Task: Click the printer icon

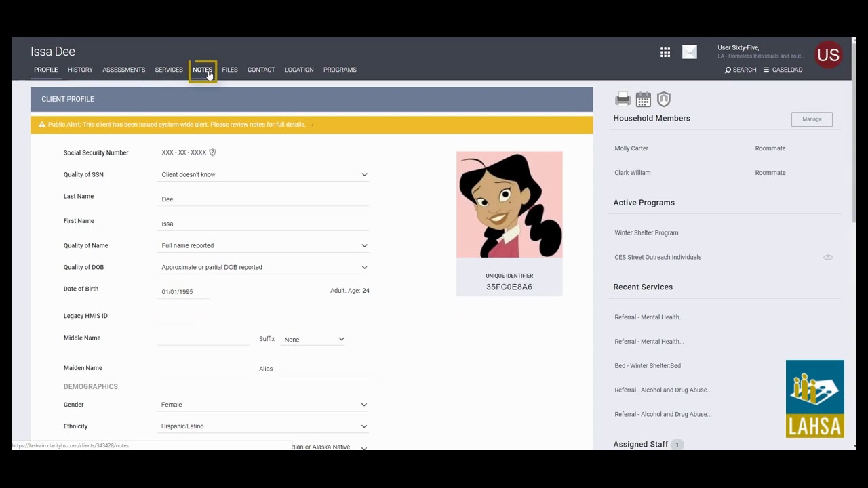Action: pos(623,100)
